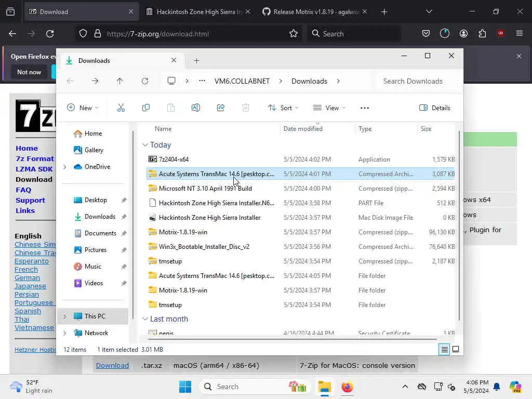The width and height of the screenshot is (532, 399).
Task: Collapse the Today file group
Action: pyautogui.click(x=145, y=145)
